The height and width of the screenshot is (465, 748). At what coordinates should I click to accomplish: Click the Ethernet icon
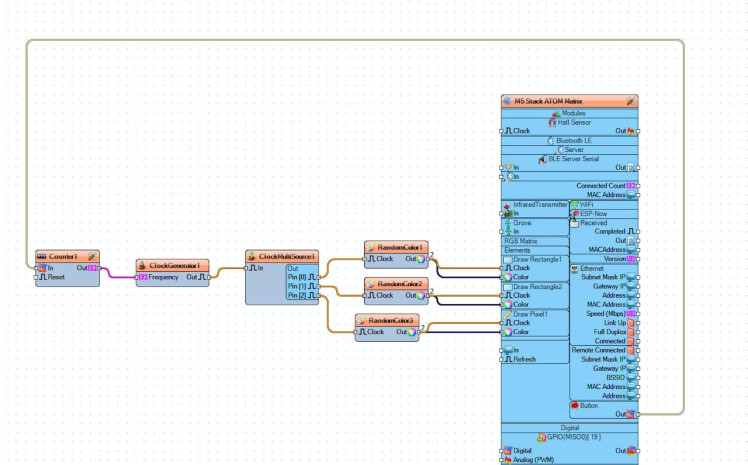tap(574, 268)
